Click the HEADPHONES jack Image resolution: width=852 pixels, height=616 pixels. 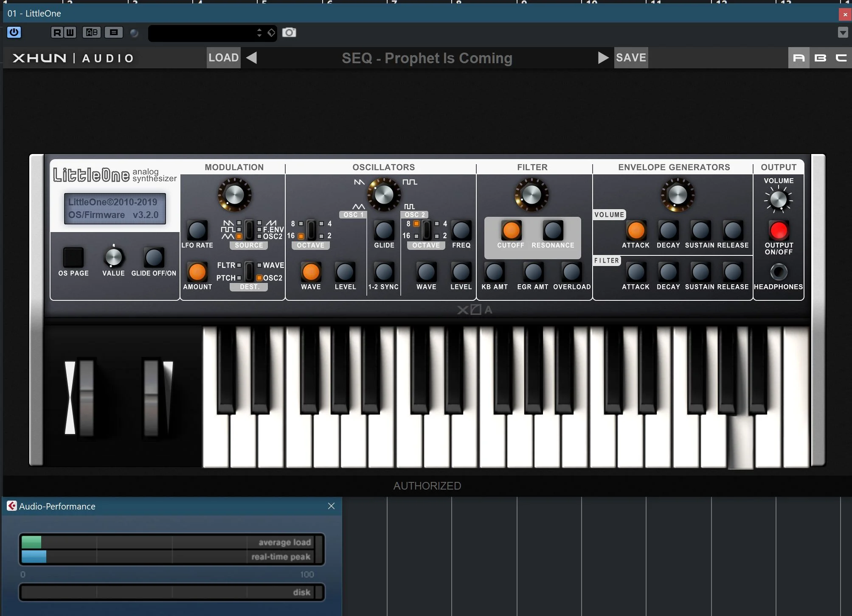pyautogui.click(x=779, y=272)
